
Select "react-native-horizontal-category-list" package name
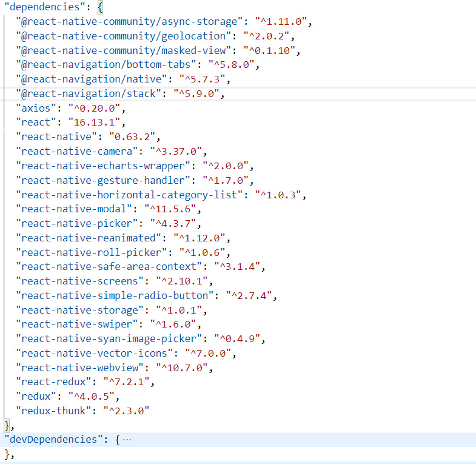pyautogui.click(x=129, y=195)
